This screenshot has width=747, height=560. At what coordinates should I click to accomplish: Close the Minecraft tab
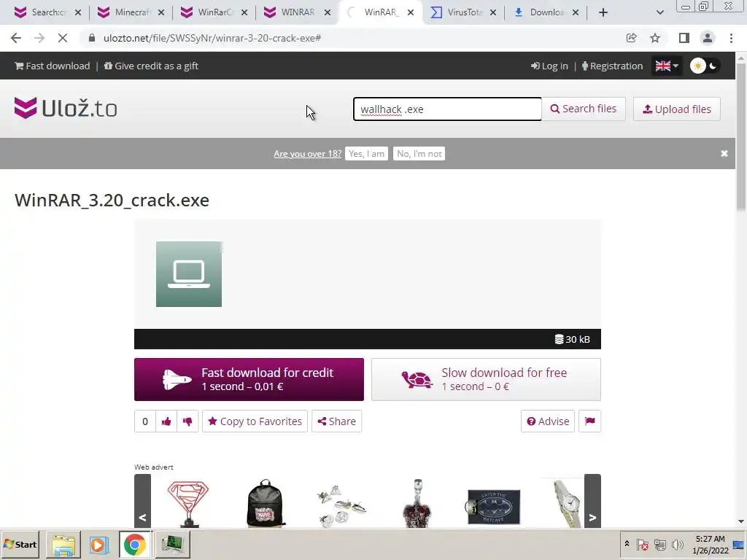[161, 12]
